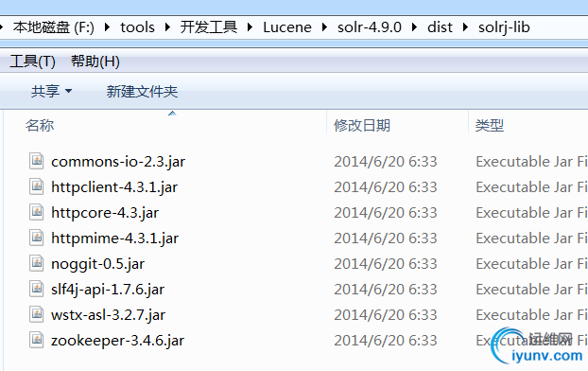This screenshot has width=588, height=371.
Task: Expand arrow after Lucene breadcrumb
Action: 325,27
